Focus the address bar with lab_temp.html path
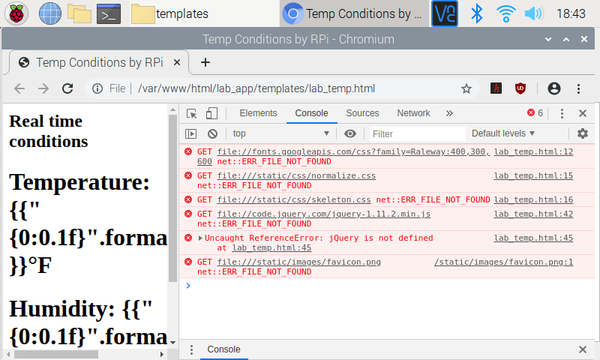The image size is (600, 360). 256,89
